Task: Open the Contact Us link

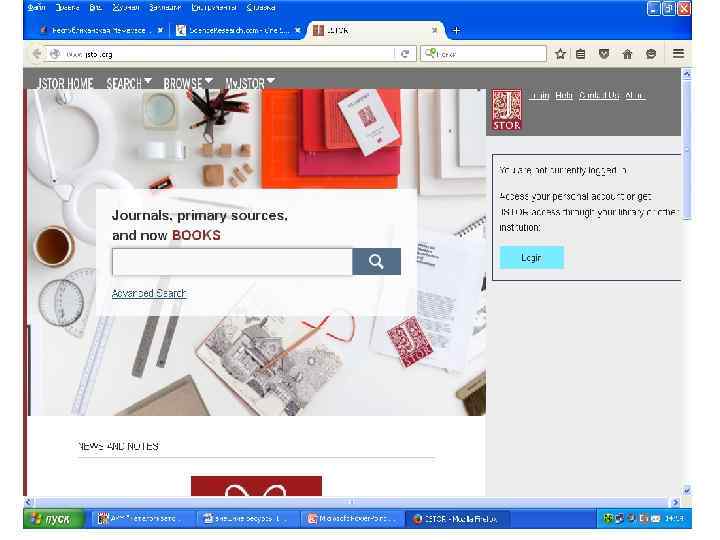Action: pyautogui.click(x=599, y=95)
